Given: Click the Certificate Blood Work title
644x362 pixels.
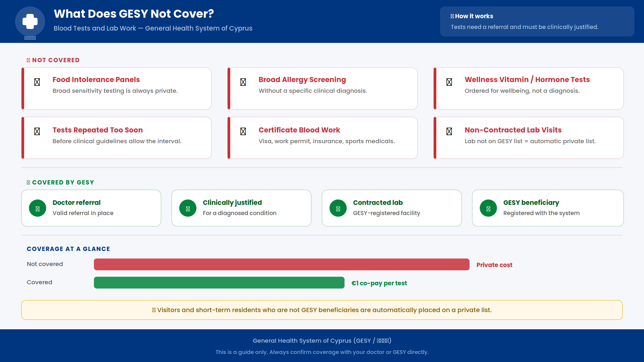Looking at the screenshot, I should click(299, 130).
